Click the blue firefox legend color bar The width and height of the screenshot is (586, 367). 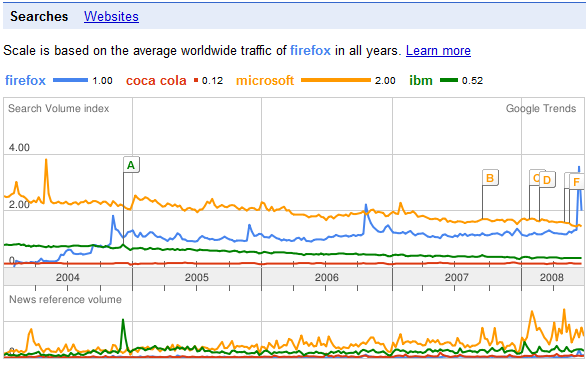70,80
